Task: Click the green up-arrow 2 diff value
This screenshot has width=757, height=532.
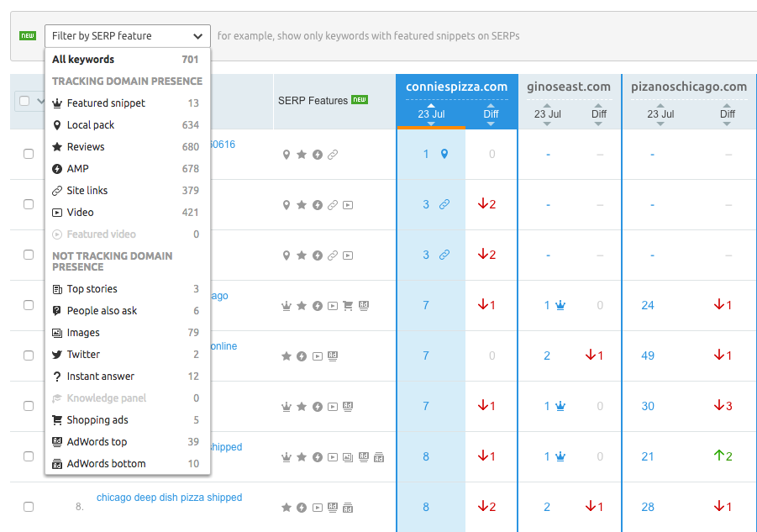Action: 723,456
